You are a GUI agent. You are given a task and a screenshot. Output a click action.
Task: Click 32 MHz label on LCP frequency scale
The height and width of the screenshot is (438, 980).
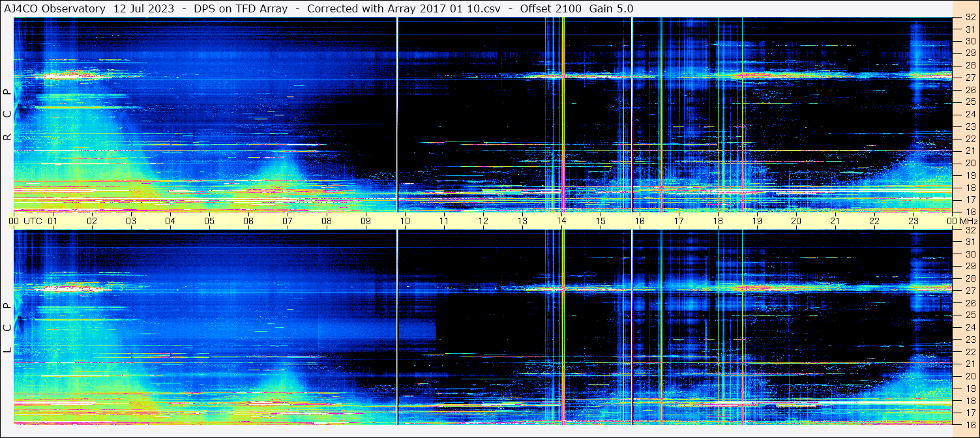pos(970,231)
